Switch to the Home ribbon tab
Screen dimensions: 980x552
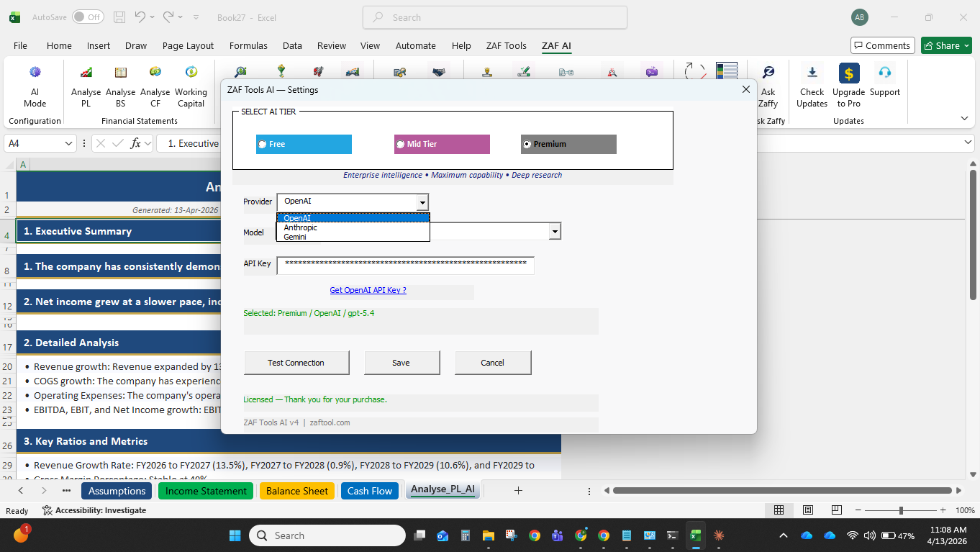pyautogui.click(x=59, y=45)
